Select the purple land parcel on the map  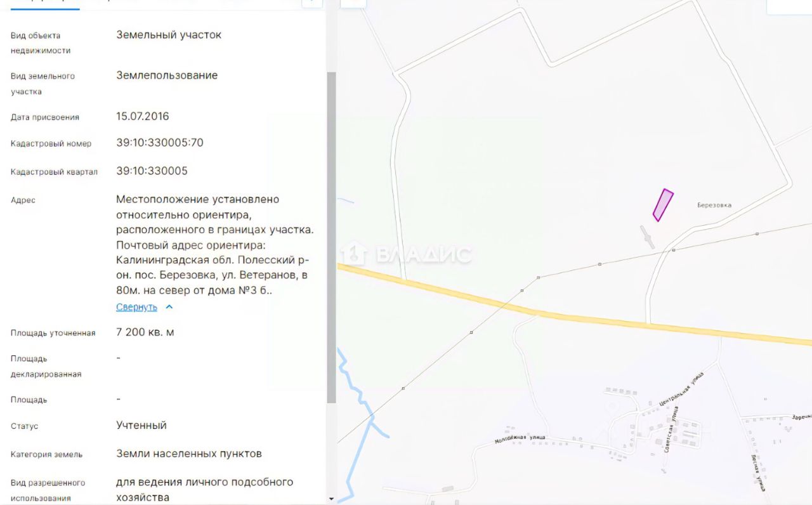(x=663, y=205)
